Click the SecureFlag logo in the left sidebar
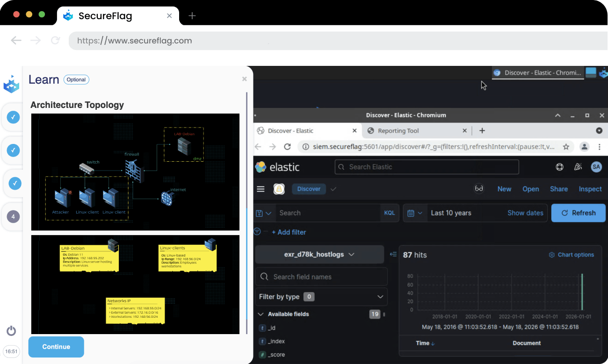608x364 pixels. pyautogui.click(x=11, y=85)
